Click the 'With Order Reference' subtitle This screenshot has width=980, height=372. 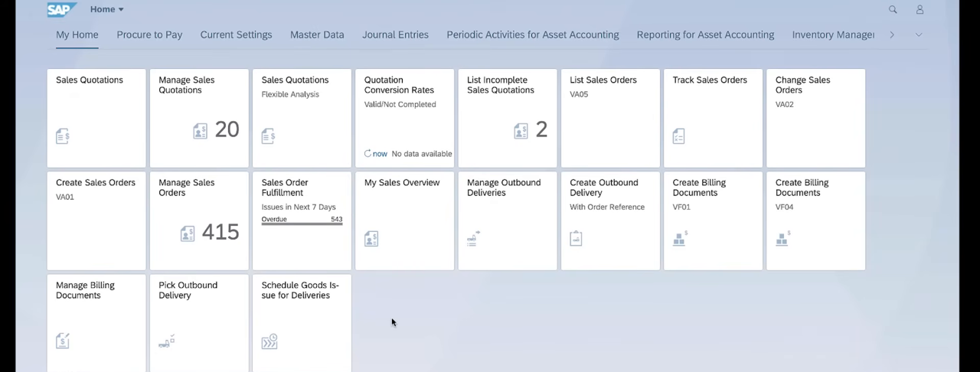[x=607, y=207]
